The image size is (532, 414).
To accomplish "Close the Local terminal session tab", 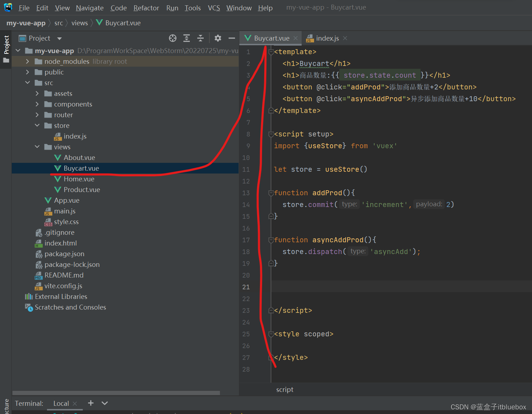I will click(75, 403).
